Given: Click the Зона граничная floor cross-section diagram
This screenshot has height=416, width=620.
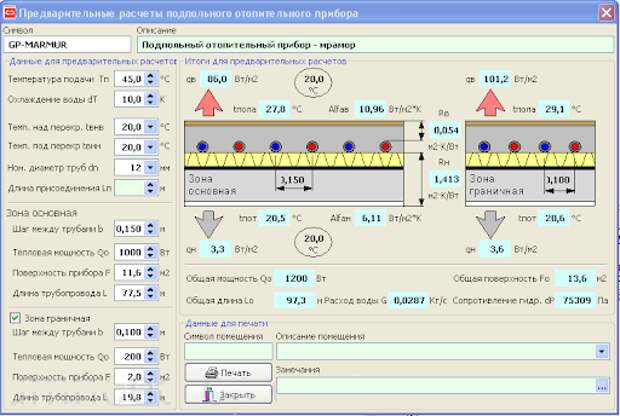Looking at the screenshot, I should 530,164.
